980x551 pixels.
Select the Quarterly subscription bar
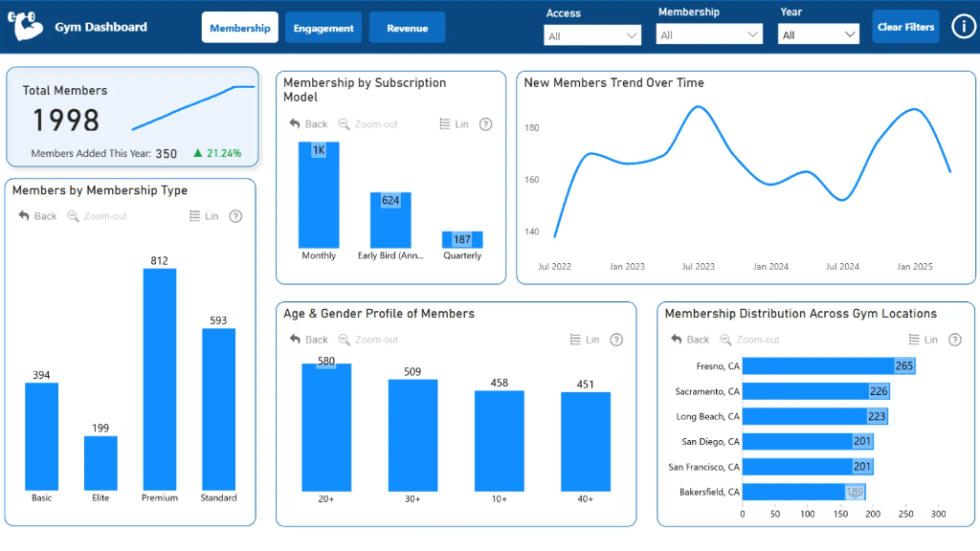point(462,240)
